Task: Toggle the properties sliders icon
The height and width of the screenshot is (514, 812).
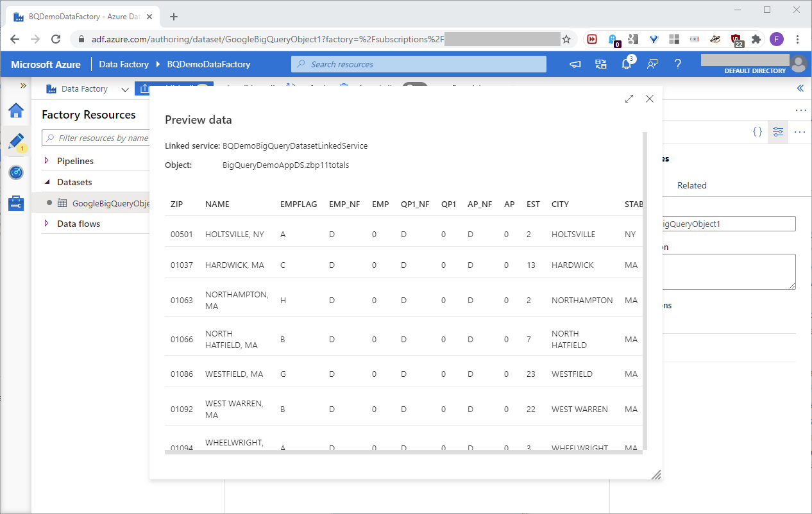Action: click(778, 131)
